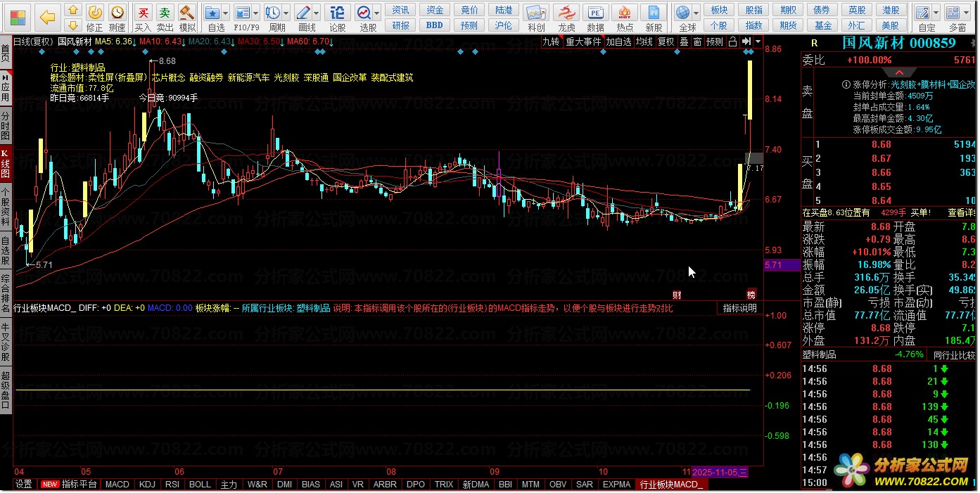Click the 测速 speed test clock icon

pyautogui.click(x=117, y=17)
